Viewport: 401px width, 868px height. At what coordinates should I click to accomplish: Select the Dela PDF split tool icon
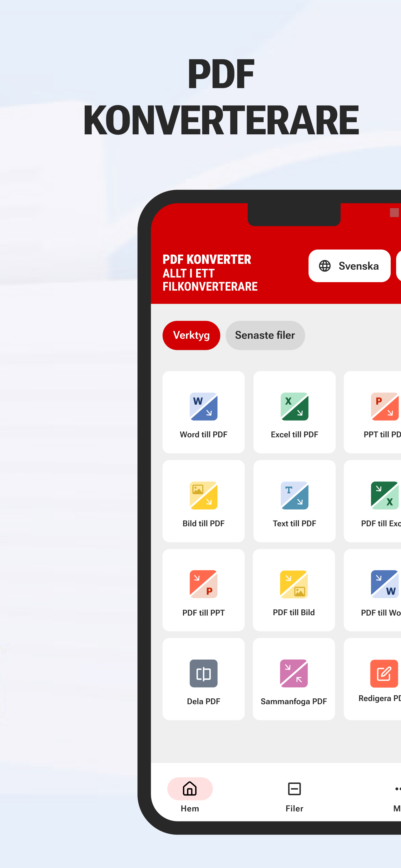coord(203,673)
